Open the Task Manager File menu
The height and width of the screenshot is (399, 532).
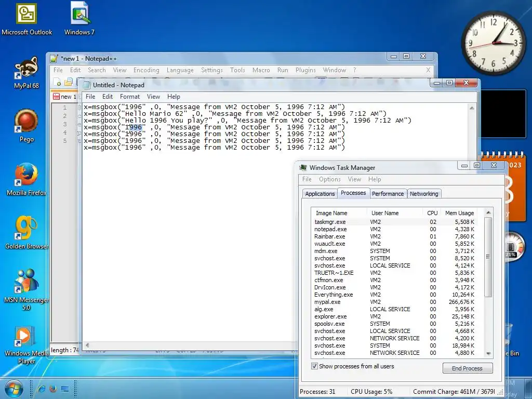pyautogui.click(x=307, y=179)
